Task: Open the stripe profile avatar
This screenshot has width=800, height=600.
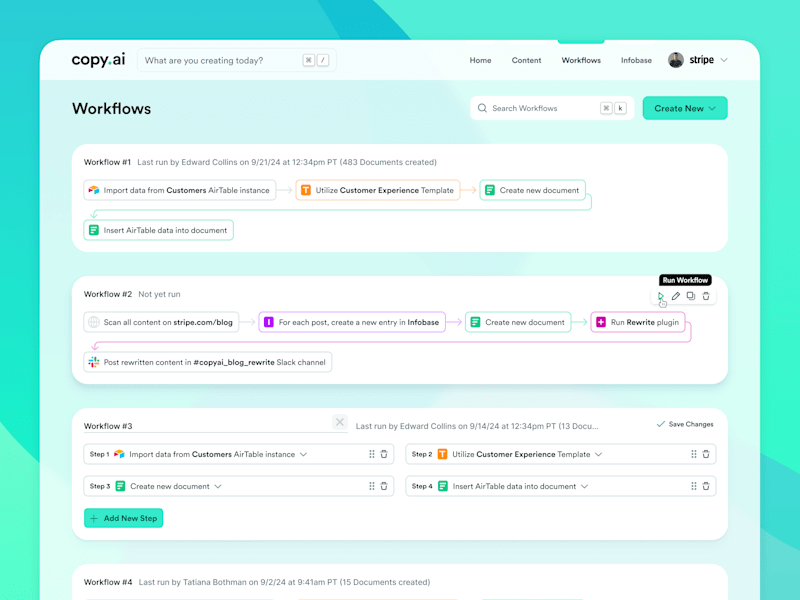Action: coord(676,60)
